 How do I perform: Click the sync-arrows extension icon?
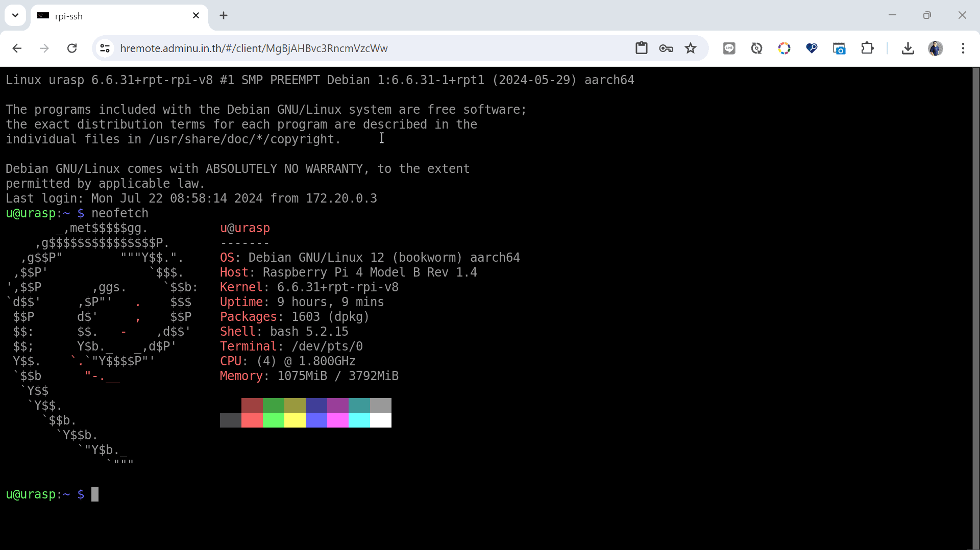(756, 48)
